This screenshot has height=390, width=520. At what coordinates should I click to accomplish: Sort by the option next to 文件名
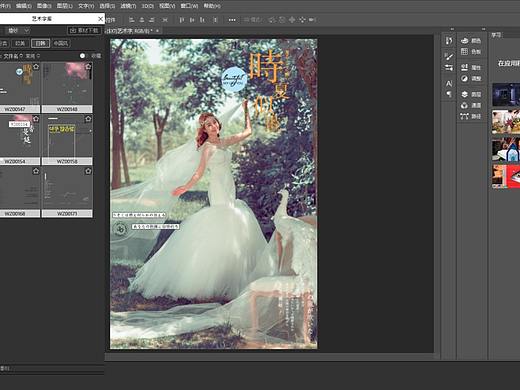(x=33, y=56)
